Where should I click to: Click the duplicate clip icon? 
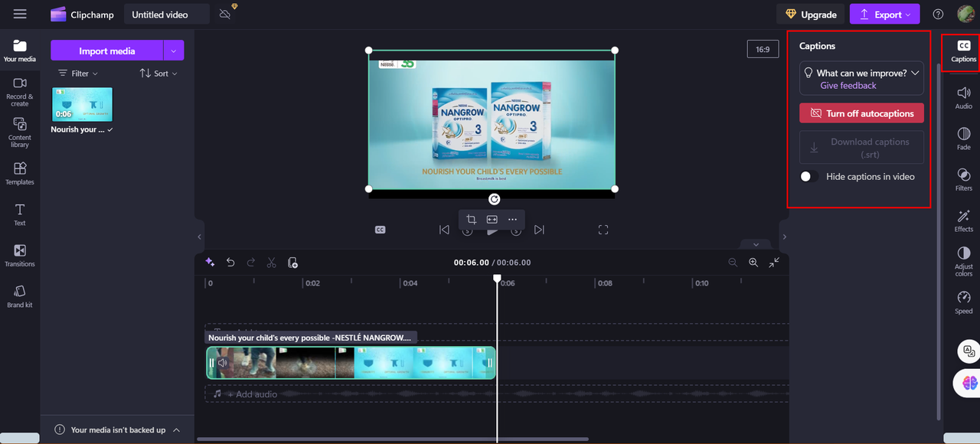tap(292, 263)
